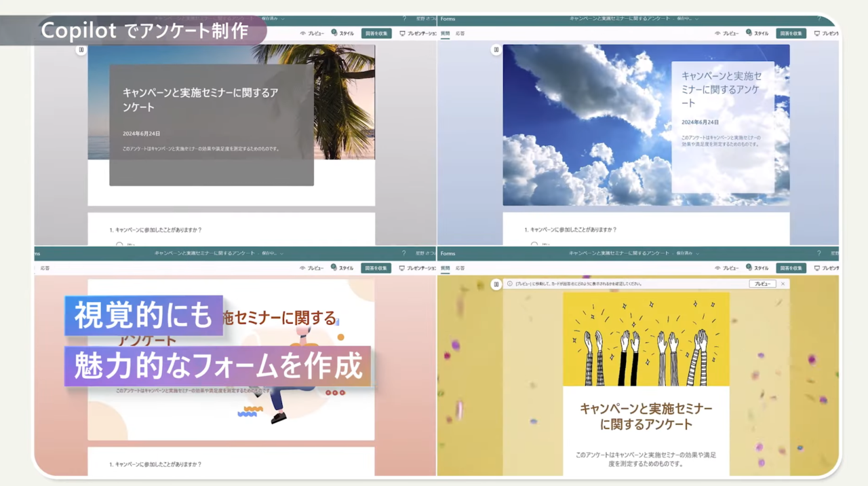Expand the form title dropdown in the pink window
Image resolution: width=868 pixels, height=486 pixels.
281,253
